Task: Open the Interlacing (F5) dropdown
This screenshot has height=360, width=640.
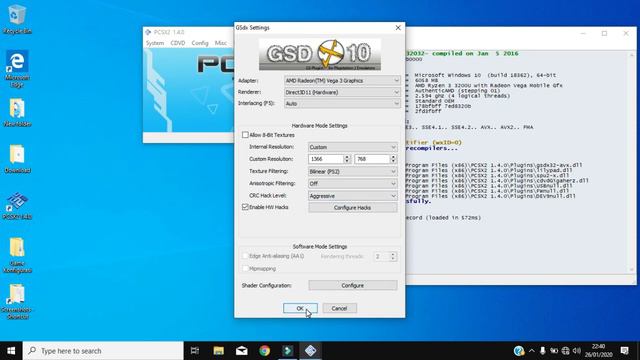Action: click(342, 104)
